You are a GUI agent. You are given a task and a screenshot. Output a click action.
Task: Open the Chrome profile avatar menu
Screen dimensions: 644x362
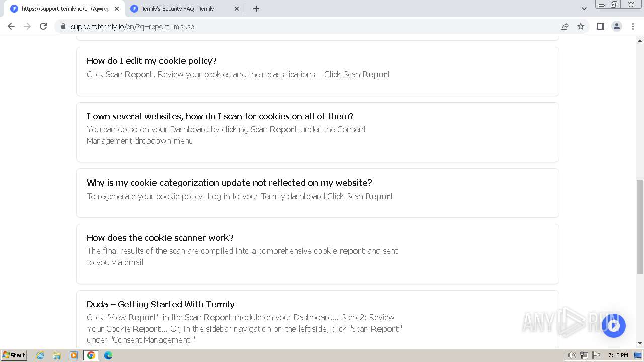(x=616, y=26)
